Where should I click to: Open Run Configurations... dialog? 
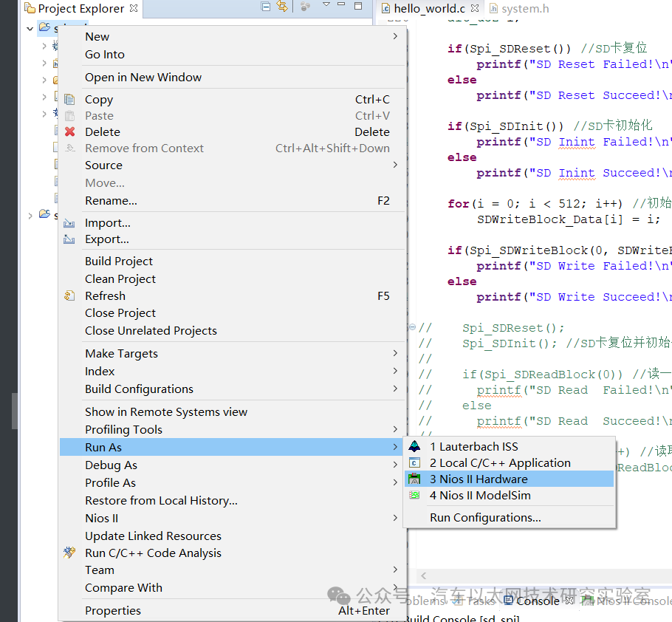tap(509, 517)
